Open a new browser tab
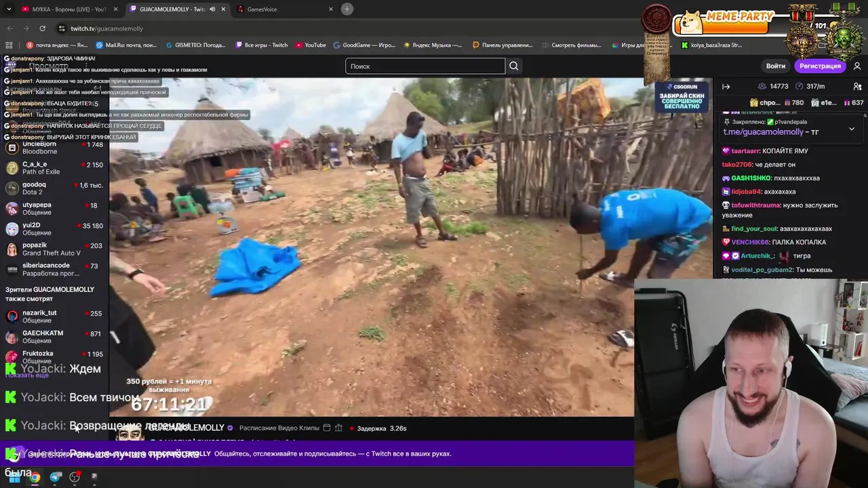 pos(347,9)
